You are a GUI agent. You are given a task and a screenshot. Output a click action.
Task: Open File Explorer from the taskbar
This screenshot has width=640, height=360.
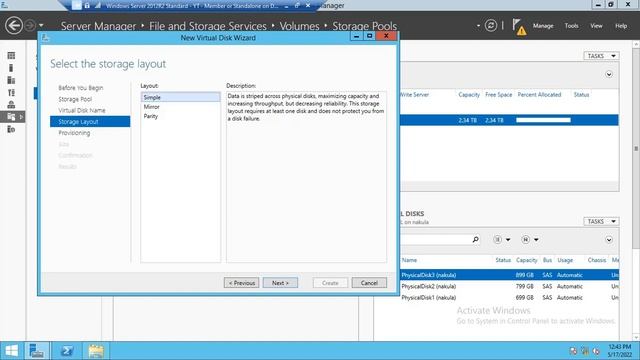click(96, 351)
